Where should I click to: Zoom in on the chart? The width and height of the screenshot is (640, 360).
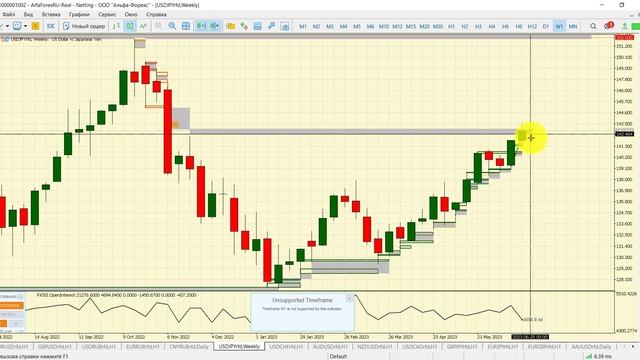click(172, 26)
